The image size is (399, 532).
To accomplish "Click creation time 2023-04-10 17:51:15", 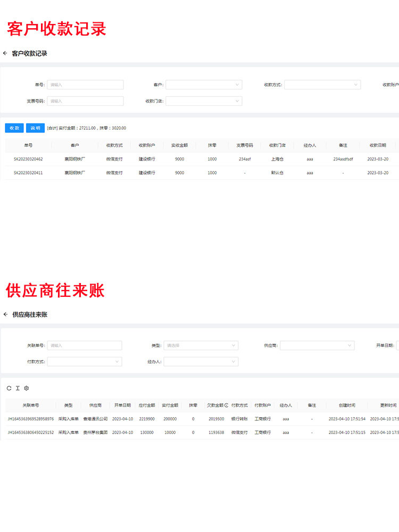I will [347, 433].
